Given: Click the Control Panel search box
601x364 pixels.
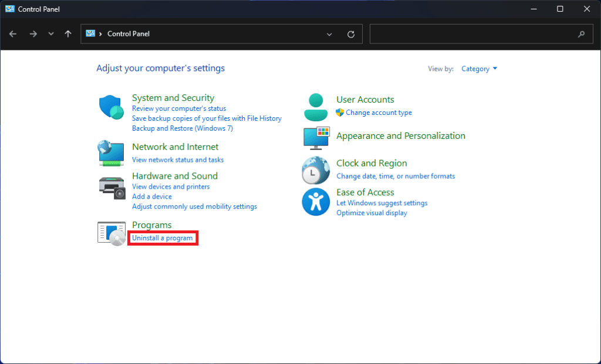Looking at the screenshot, I should coord(472,34).
